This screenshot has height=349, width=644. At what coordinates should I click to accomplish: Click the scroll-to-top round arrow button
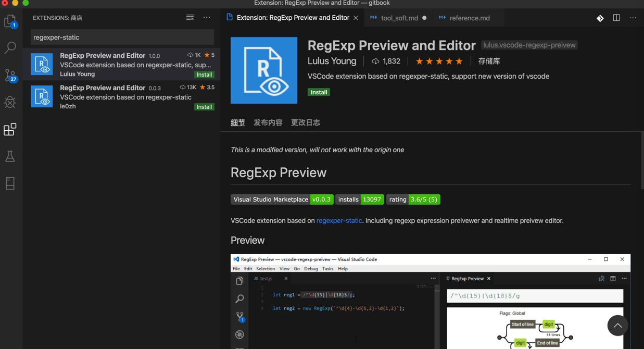(617, 326)
